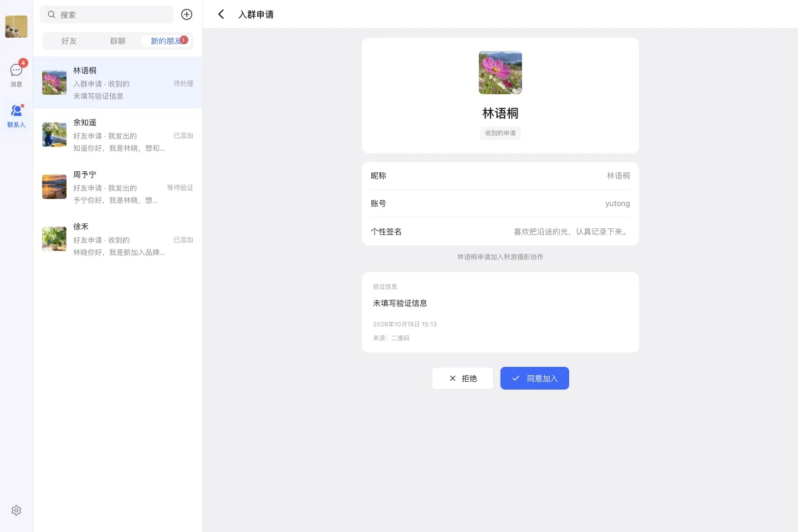Screen dimensions: 798x532
Task: Click the 已添加 status on 余知遥's row
Action: click(183, 136)
